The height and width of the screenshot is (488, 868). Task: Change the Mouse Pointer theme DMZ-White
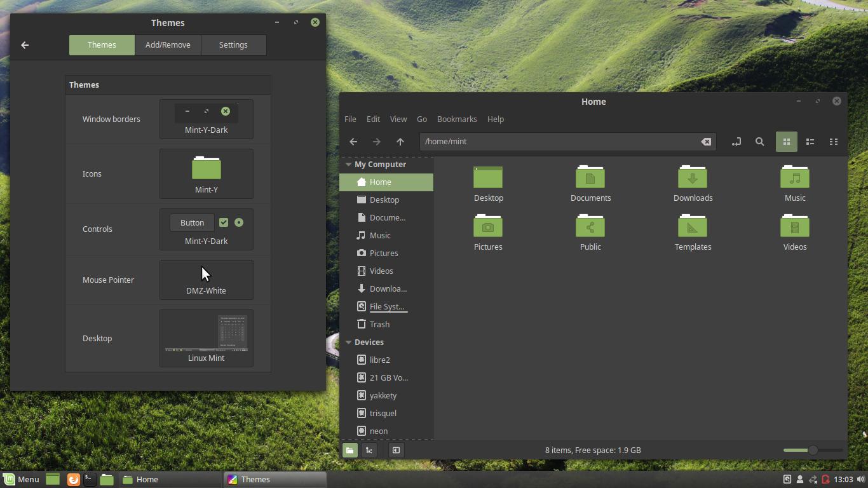[207, 280]
